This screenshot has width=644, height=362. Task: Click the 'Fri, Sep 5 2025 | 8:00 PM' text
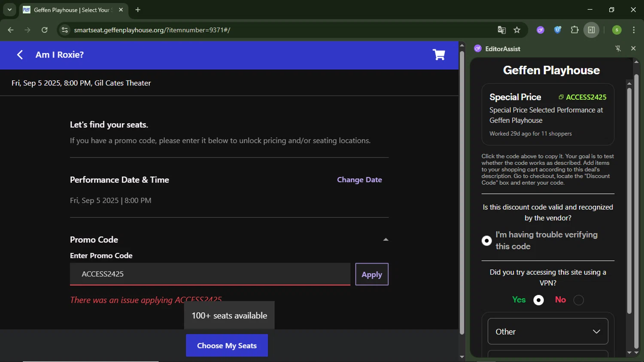pyautogui.click(x=111, y=201)
